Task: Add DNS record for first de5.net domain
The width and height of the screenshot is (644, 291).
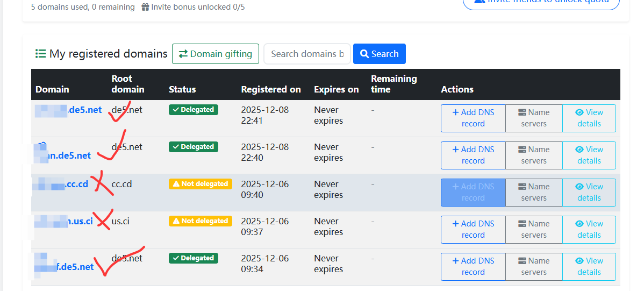Action: pos(473,118)
